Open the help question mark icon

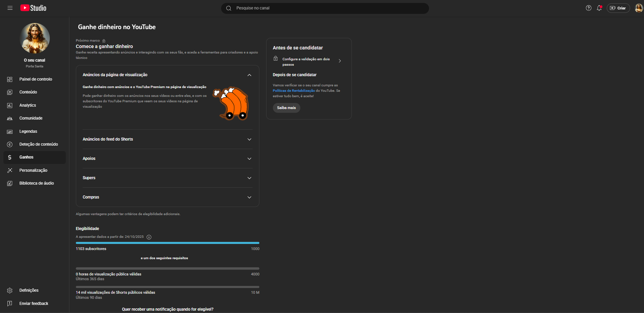(588, 8)
